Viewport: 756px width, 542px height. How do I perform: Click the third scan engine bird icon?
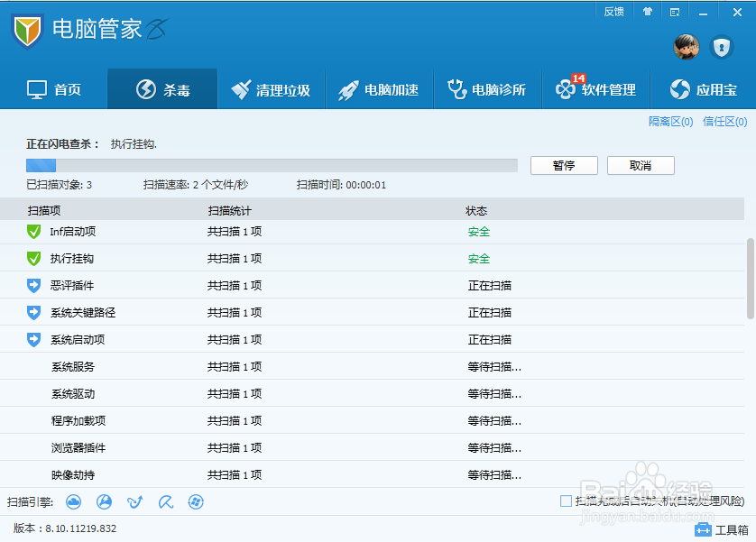(134, 502)
